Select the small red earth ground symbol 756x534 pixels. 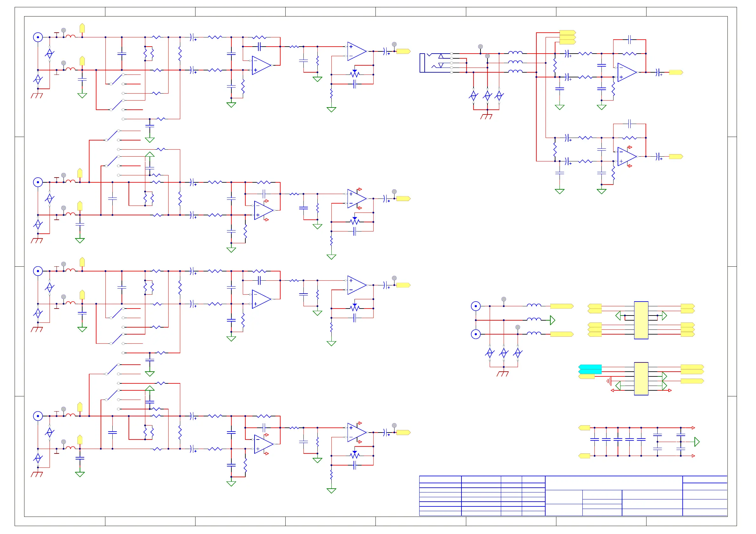[609, 381]
